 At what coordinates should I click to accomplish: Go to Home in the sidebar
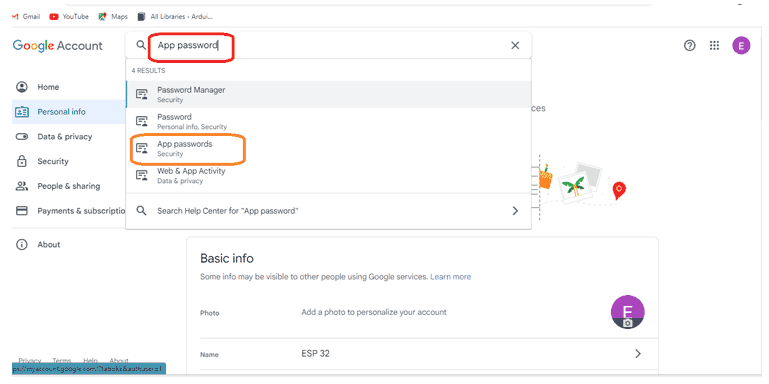coord(69,87)
